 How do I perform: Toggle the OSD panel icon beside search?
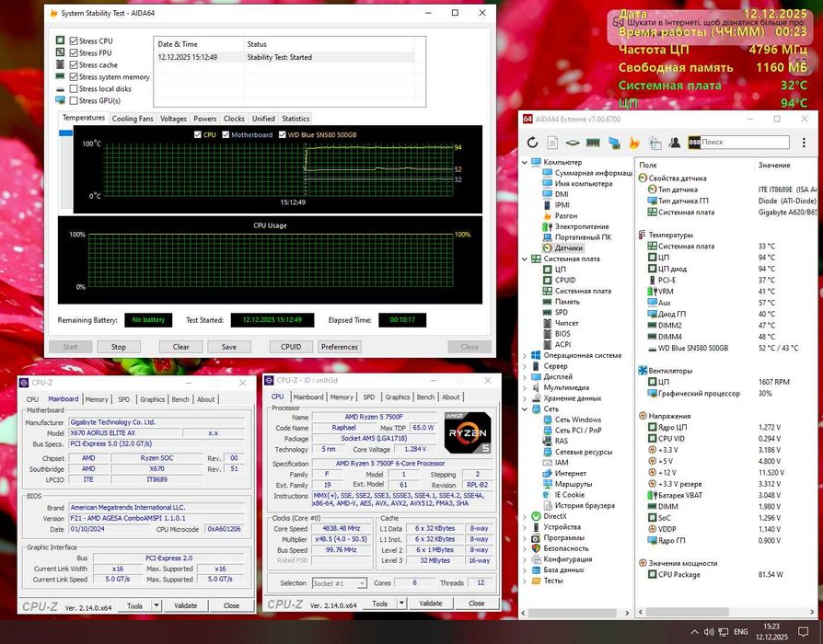click(x=694, y=142)
